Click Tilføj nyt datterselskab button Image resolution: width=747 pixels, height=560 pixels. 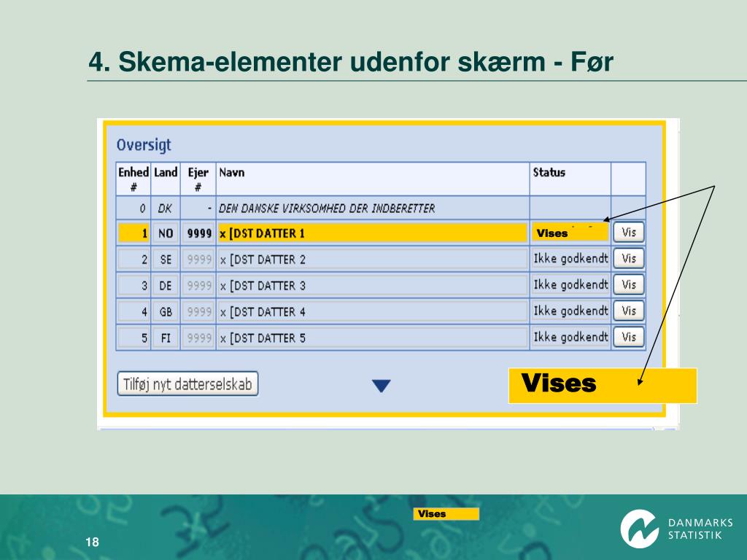187,384
